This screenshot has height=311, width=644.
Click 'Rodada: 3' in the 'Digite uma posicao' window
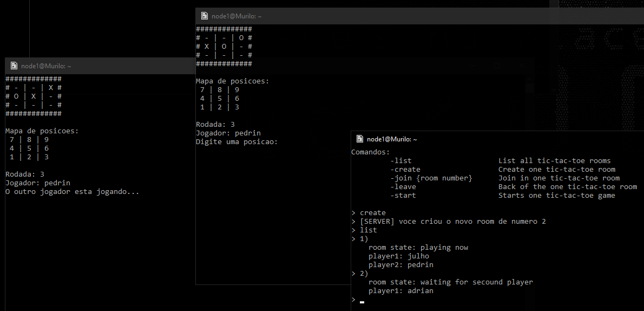[215, 125]
